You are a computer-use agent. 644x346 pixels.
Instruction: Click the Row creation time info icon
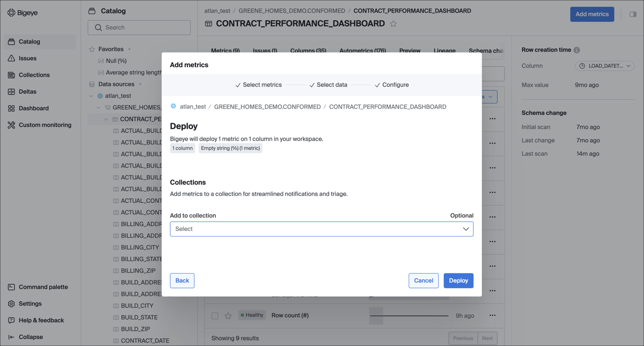pos(577,50)
